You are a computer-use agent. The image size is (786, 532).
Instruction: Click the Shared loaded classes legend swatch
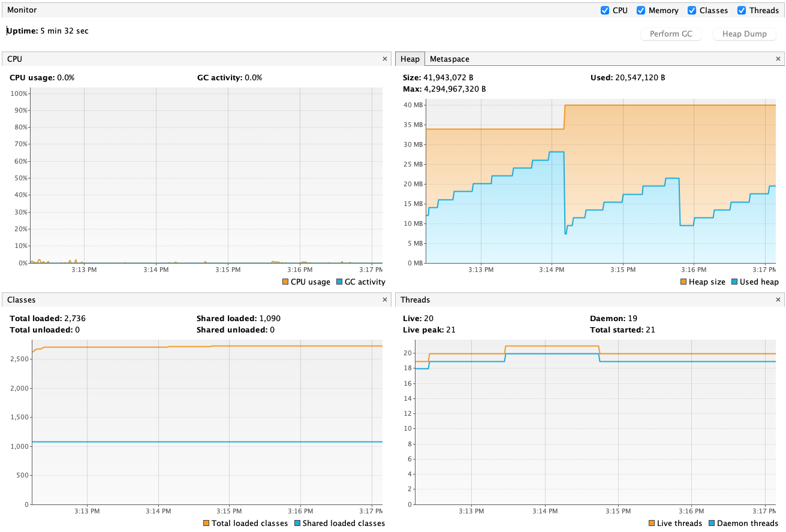click(297, 524)
